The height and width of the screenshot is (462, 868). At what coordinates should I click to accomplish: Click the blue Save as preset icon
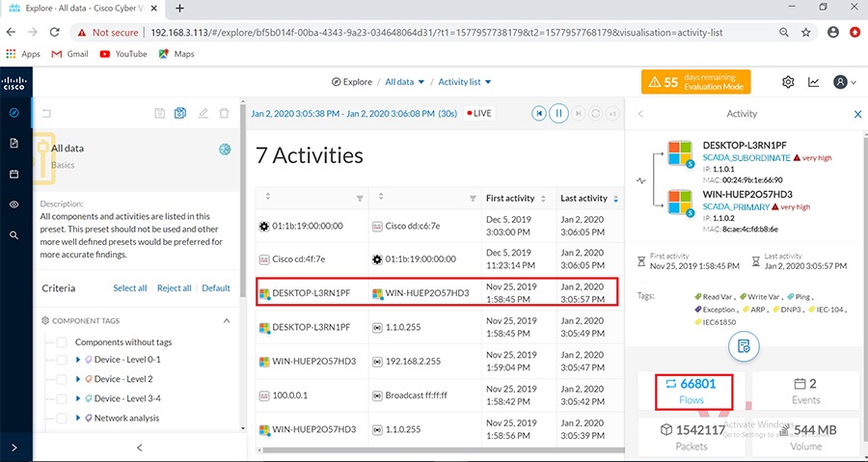(x=180, y=113)
